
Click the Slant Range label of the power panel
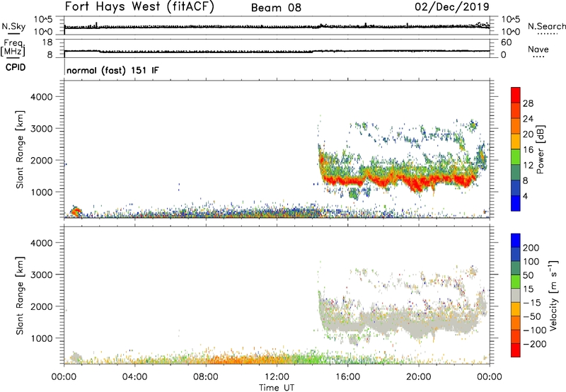coord(20,149)
